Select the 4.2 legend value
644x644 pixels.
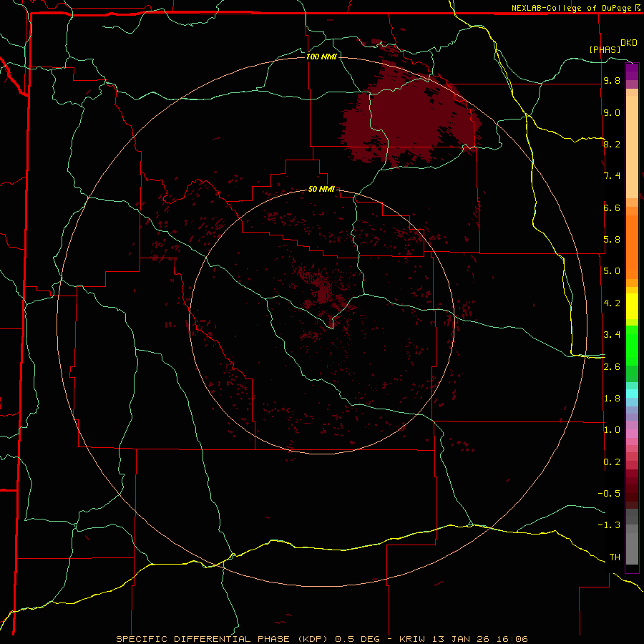coord(612,303)
